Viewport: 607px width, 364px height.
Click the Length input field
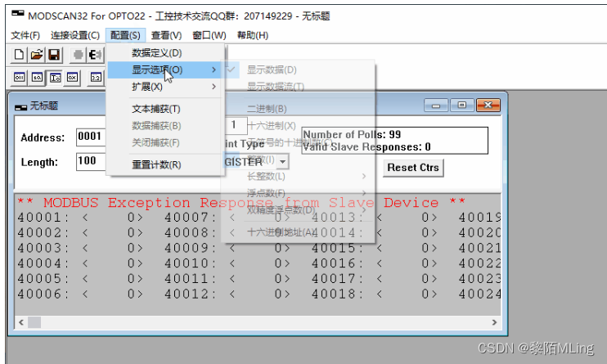tap(91, 161)
